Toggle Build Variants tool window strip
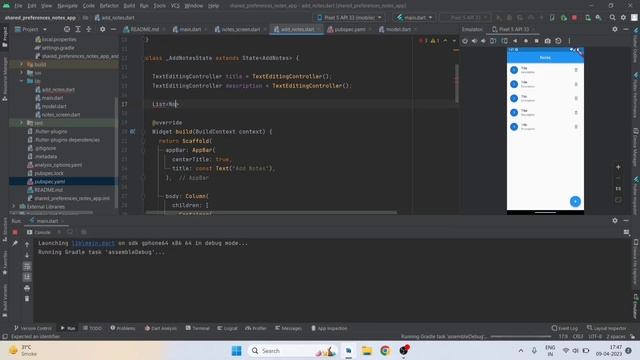640x360 pixels. click(x=5, y=300)
